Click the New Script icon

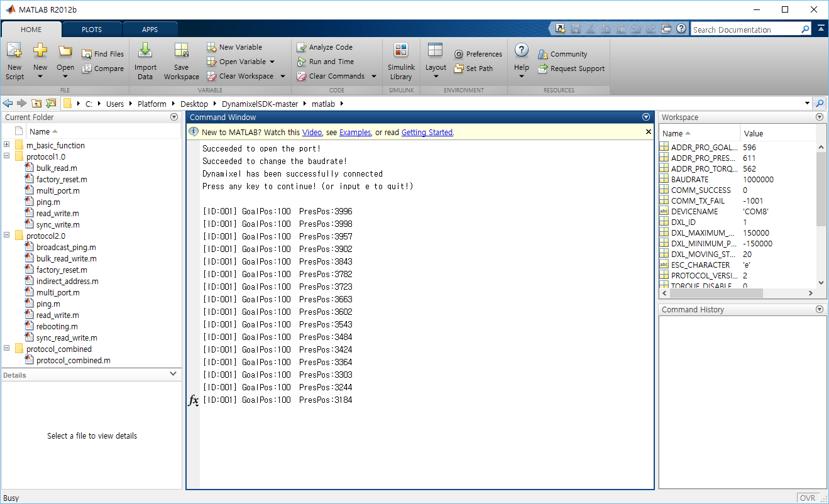pos(14,61)
